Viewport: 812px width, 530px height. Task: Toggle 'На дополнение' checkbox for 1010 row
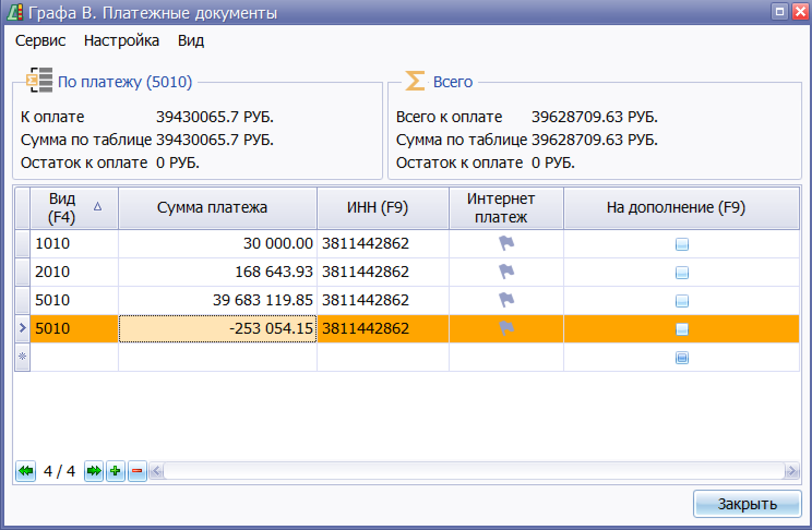[682, 244]
